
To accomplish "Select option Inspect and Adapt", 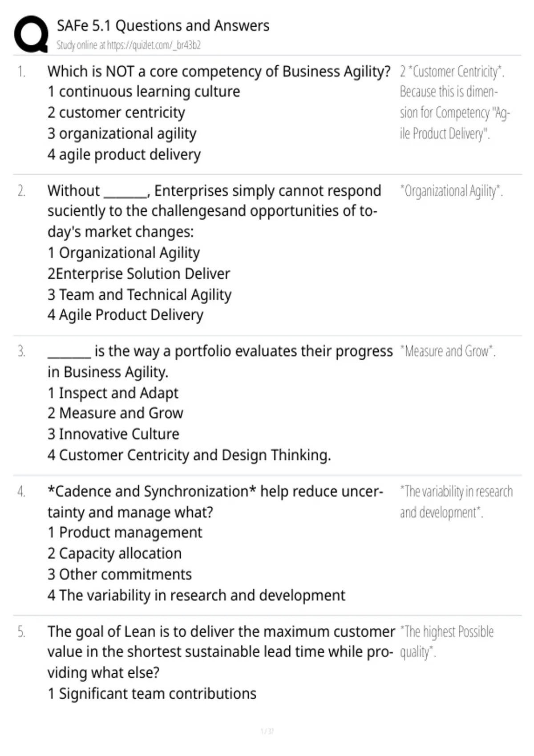I will click(x=113, y=393).
